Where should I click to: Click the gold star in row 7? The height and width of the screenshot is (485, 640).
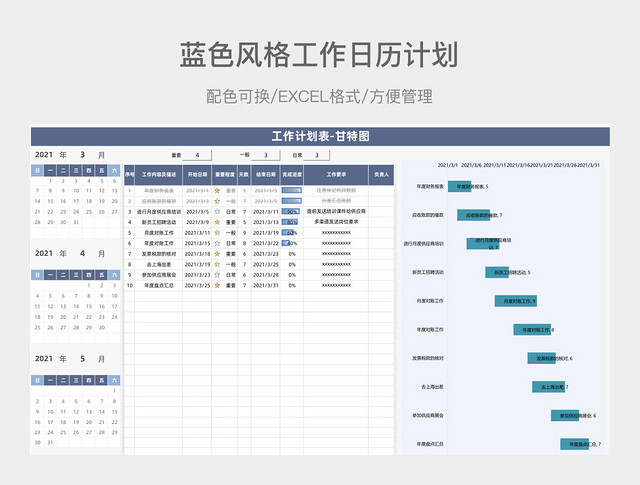[x=217, y=254]
